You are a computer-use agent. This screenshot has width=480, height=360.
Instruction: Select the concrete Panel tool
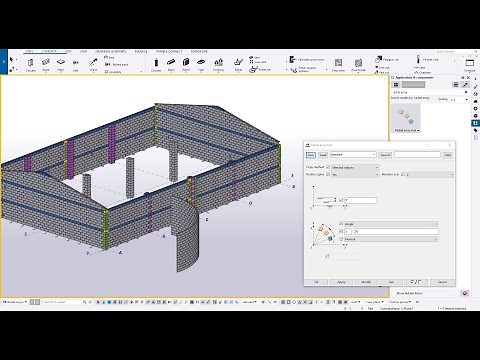[x=186, y=65]
